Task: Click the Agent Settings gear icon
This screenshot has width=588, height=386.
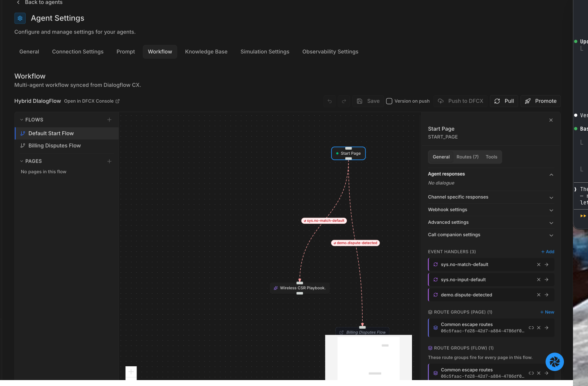Action: (x=20, y=18)
